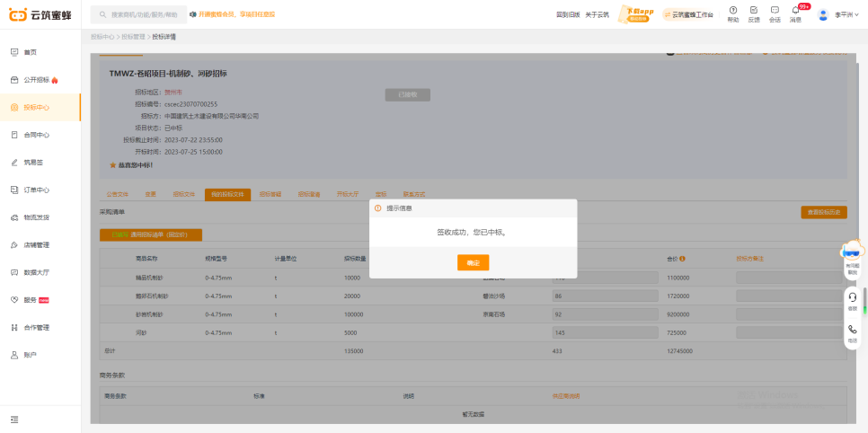Go to 物流发货 in the sidebar
This screenshot has height=433, width=868.
click(36, 217)
